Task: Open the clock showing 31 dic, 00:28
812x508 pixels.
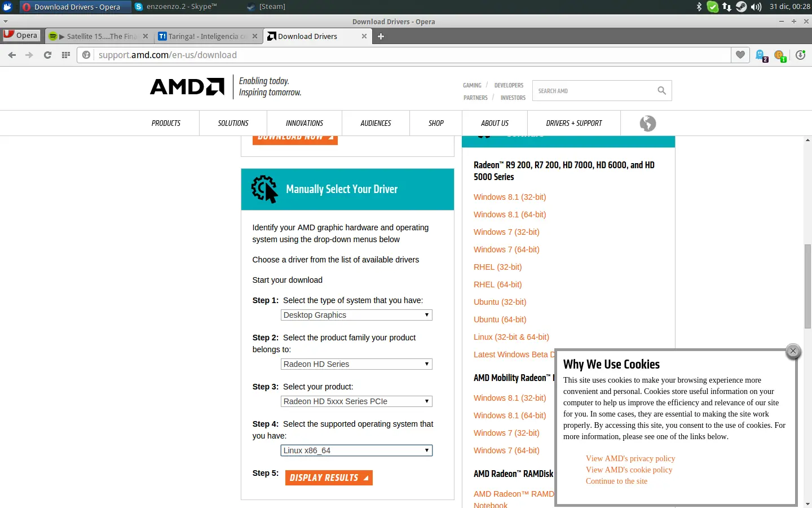Action: coord(789,7)
